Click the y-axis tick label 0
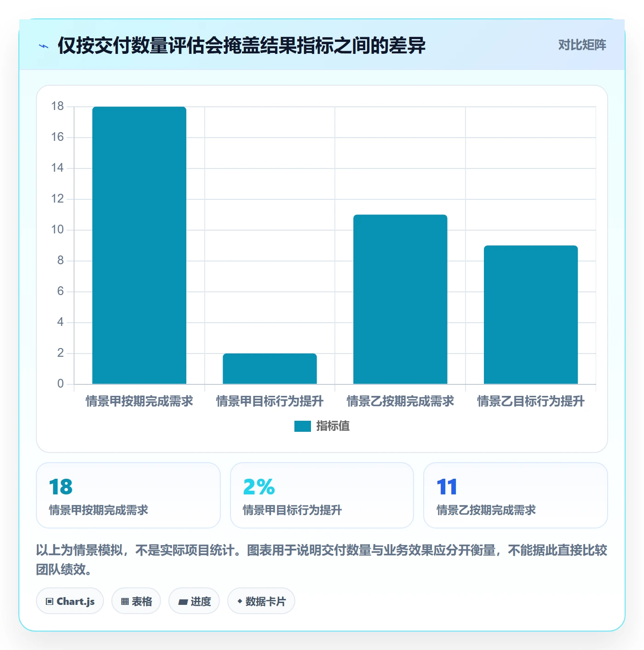 pyautogui.click(x=60, y=384)
